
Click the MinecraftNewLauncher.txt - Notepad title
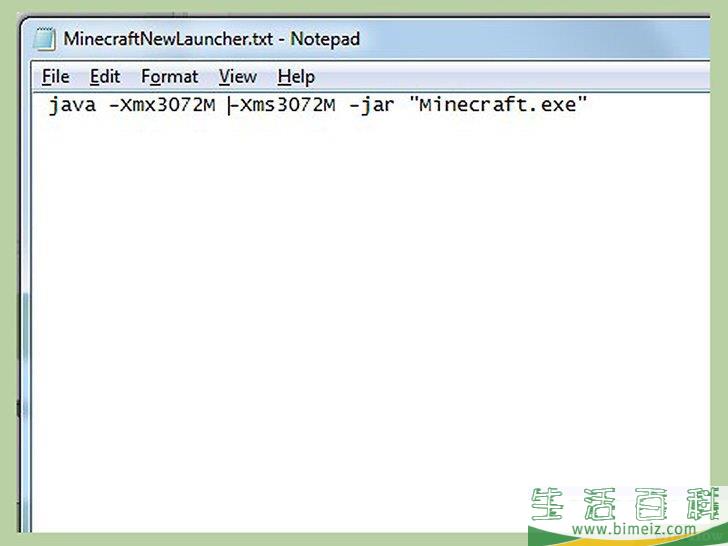pyautogui.click(x=211, y=39)
